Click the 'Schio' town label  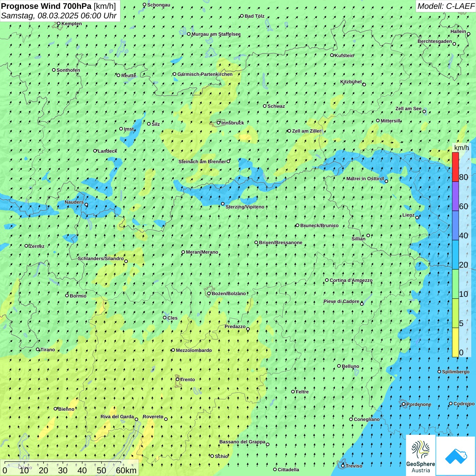point(221,456)
